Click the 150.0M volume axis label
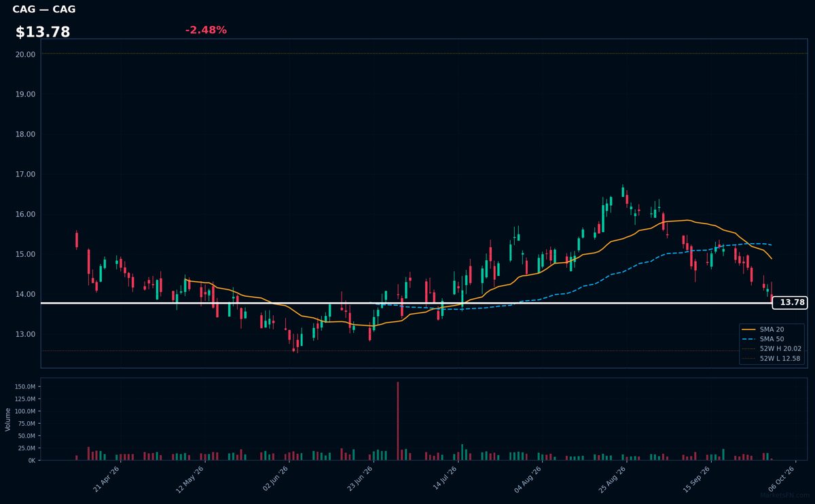The width and height of the screenshot is (815, 504). pyautogui.click(x=25, y=386)
